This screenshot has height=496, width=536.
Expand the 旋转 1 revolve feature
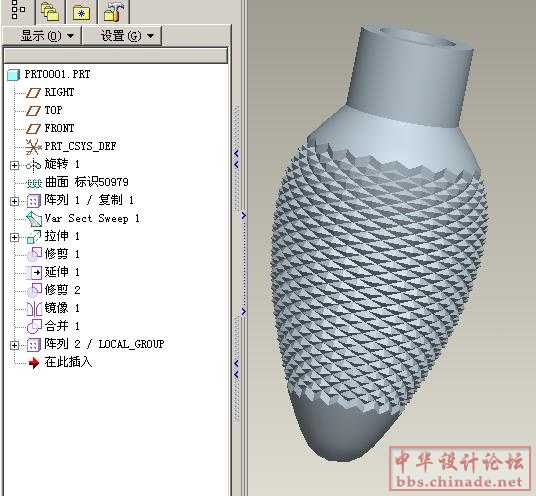(14, 165)
